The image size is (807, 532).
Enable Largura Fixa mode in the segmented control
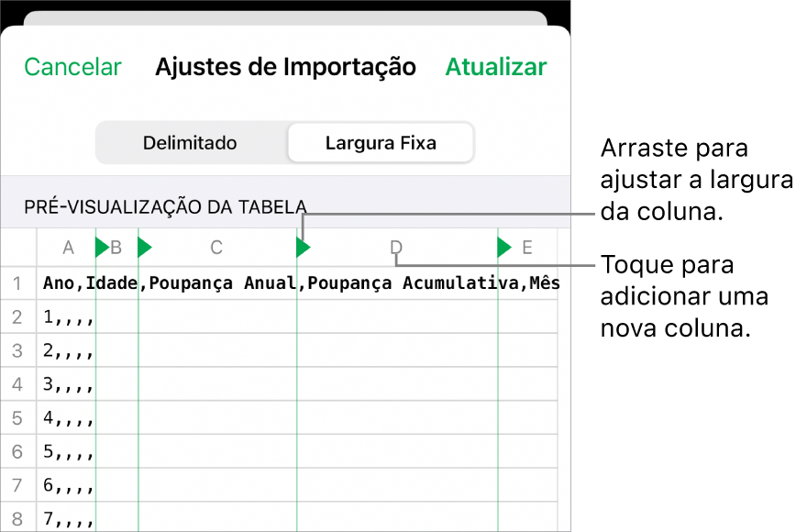click(x=380, y=142)
